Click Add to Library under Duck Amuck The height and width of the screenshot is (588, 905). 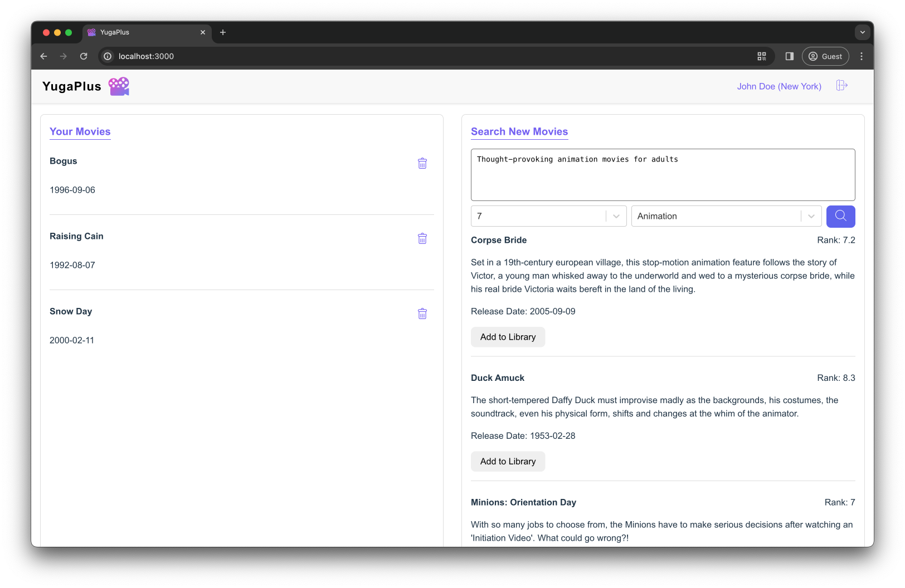508,461
